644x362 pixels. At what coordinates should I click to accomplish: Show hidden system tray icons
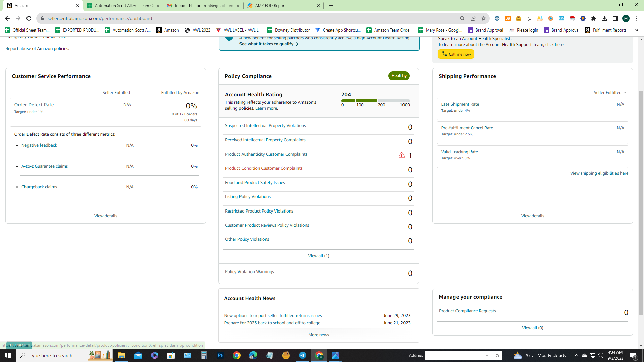coord(576,355)
